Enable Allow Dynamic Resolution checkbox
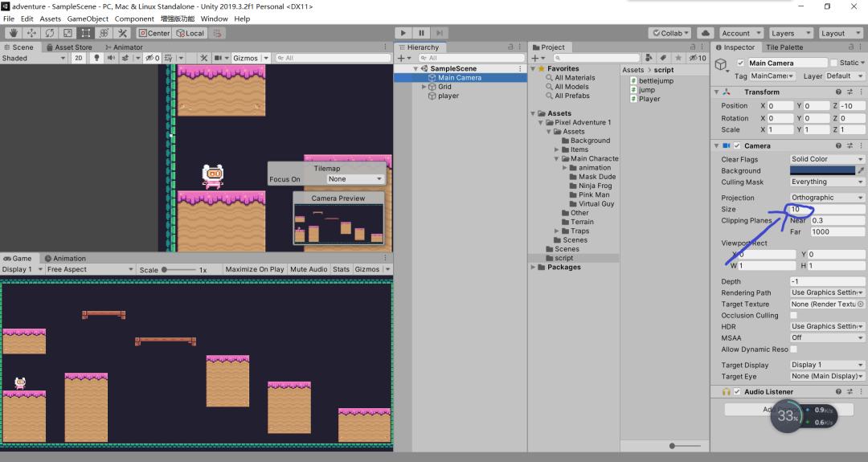This screenshot has height=462, width=868. coord(793,350)
